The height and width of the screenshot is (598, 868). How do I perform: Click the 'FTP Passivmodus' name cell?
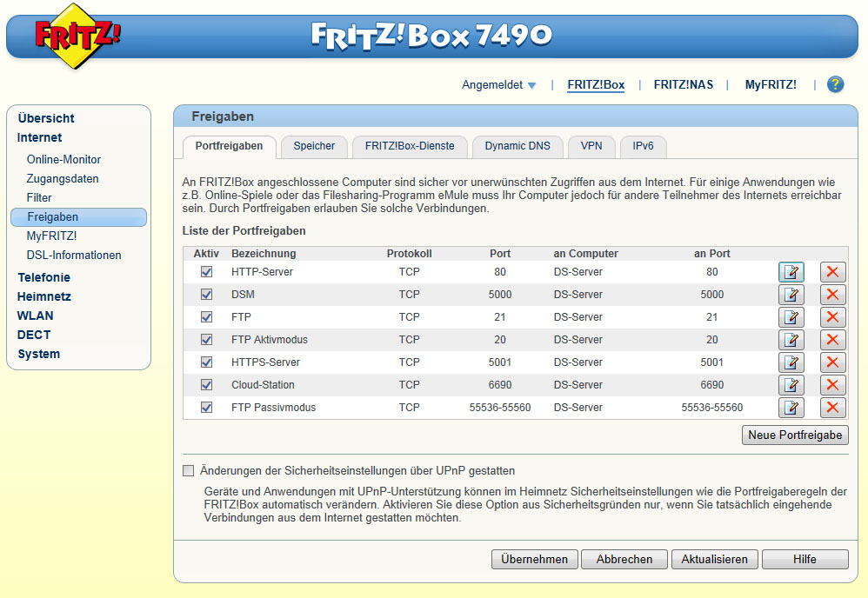[273, 408]
